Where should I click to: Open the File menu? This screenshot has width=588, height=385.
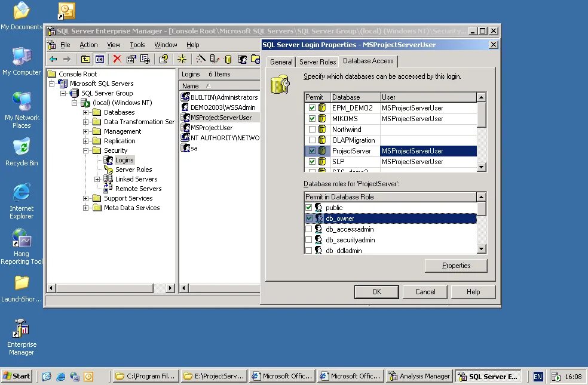tap(65, 45)
